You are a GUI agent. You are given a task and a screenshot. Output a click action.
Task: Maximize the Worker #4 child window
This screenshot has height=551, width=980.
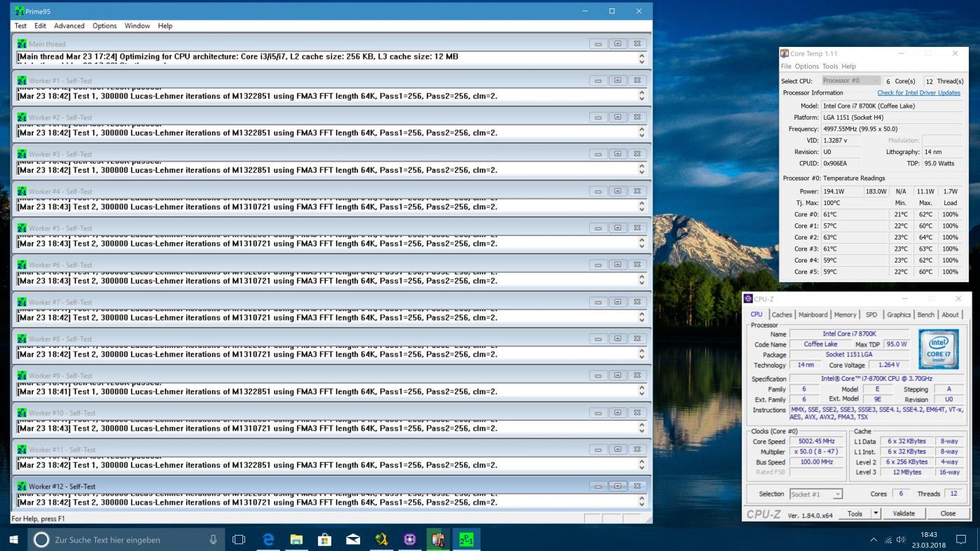coord(618,190)
